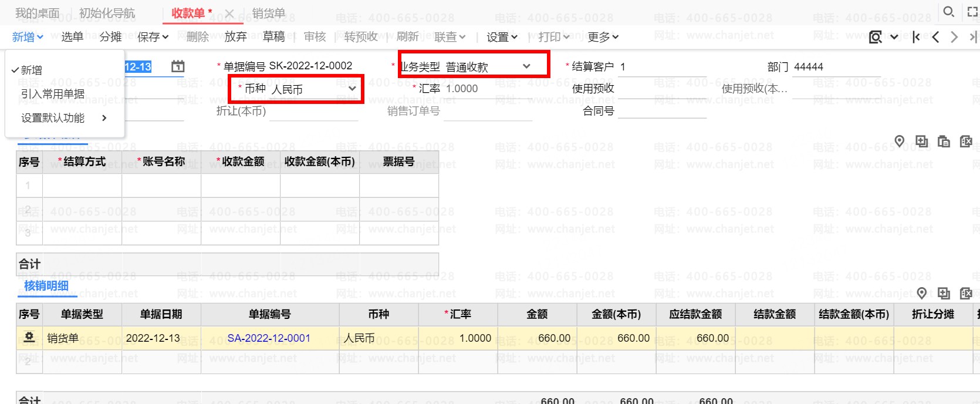Click the 转预收 toolbar button

(x=361, y=37)
